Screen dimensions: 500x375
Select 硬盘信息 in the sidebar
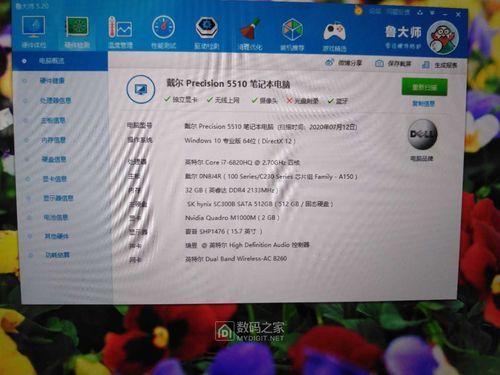(x=54, y=159)
